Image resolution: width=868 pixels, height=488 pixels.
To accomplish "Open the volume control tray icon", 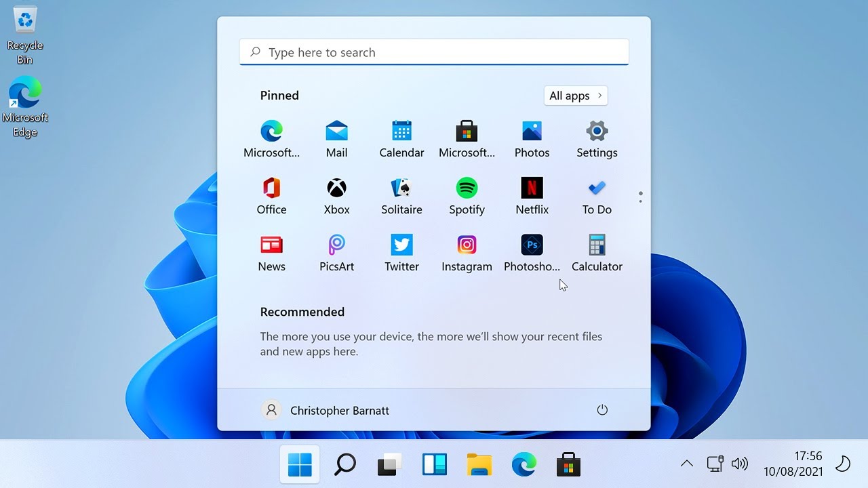I will [x=740, y=464].
